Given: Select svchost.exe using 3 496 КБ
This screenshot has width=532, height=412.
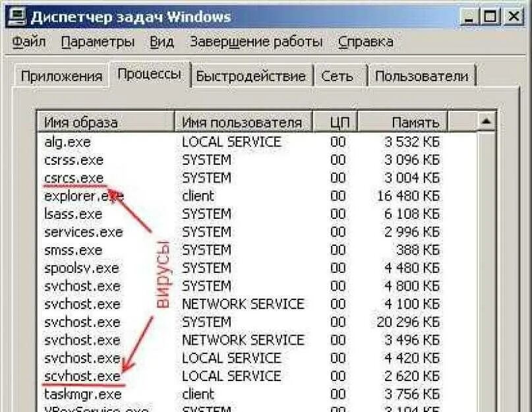Looking at the screenshot, I should tap(82, 340).
